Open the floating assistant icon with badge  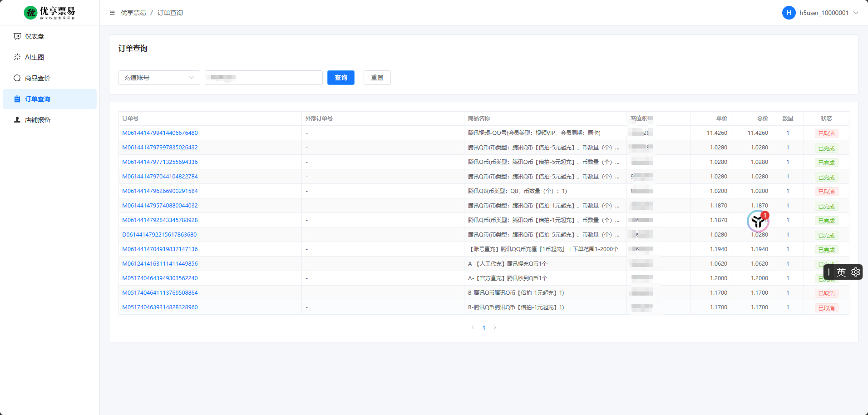758,221
